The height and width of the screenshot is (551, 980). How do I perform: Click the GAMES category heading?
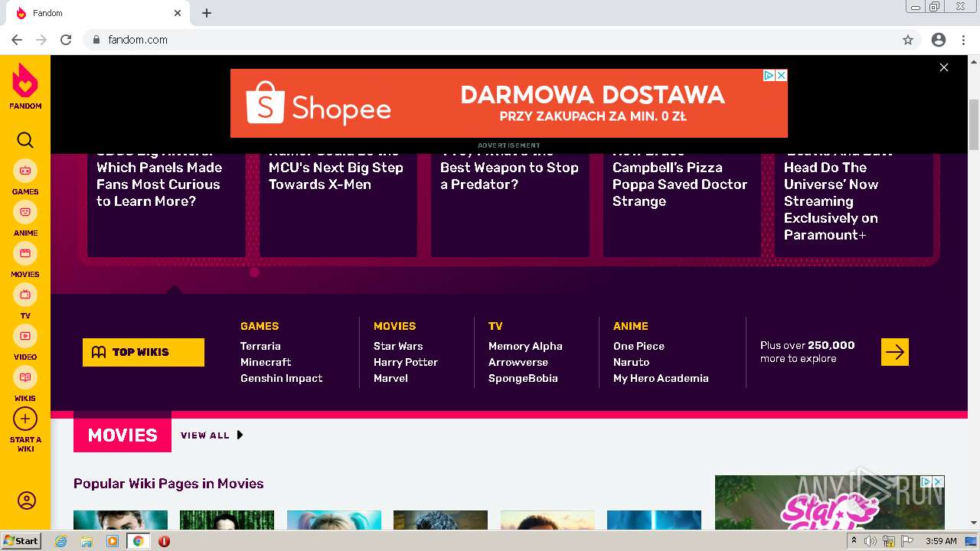(260, 326)
